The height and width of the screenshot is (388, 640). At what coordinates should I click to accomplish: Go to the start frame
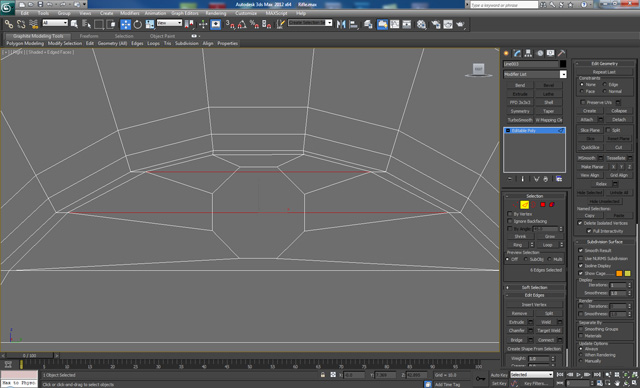[x=560, y=375]
